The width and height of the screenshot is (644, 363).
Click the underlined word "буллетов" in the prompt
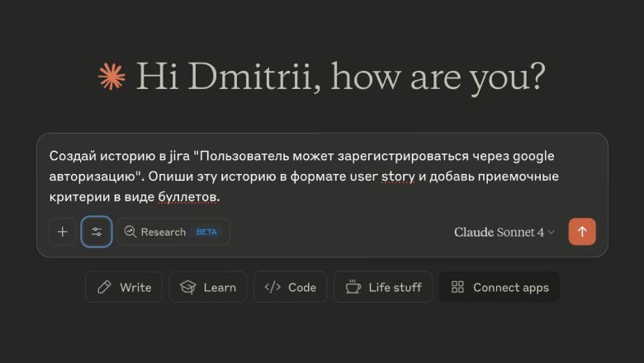(187, 197)
